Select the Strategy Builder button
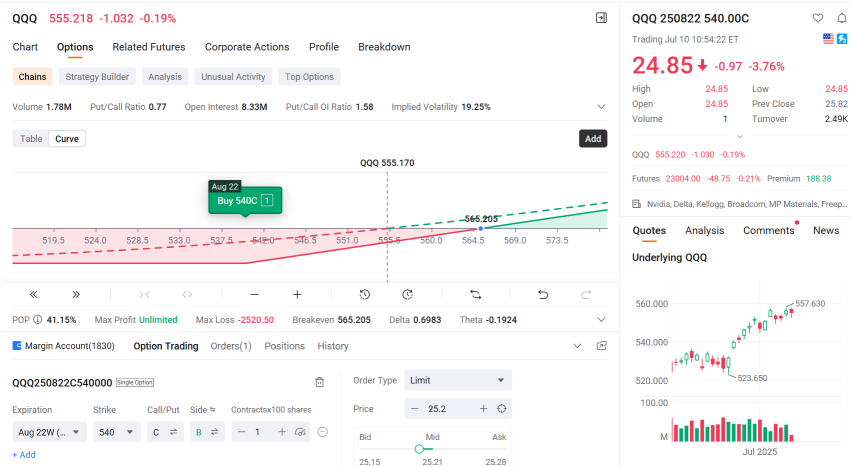853x467 pixels. point(97,77)
